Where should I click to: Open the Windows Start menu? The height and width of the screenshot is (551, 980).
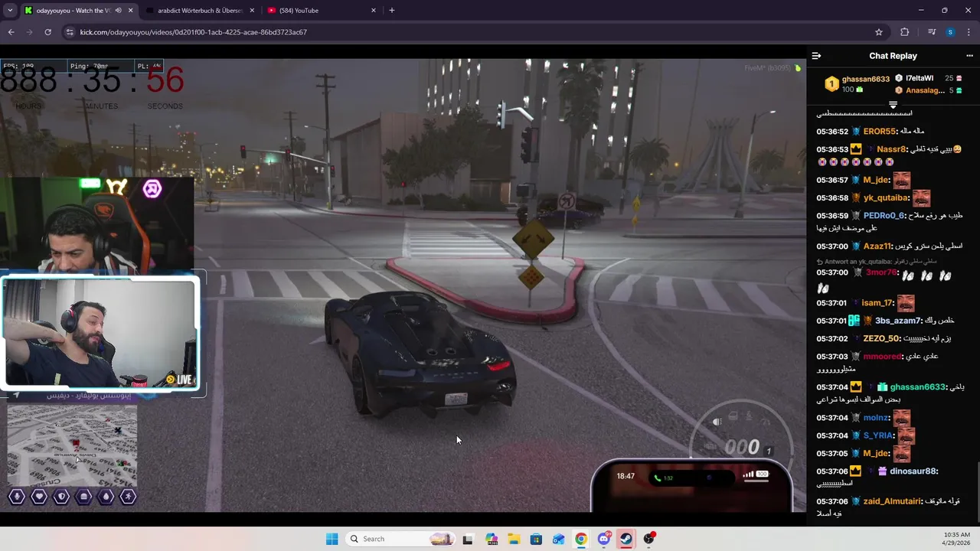pyautogui.click(x=332, y=539)
